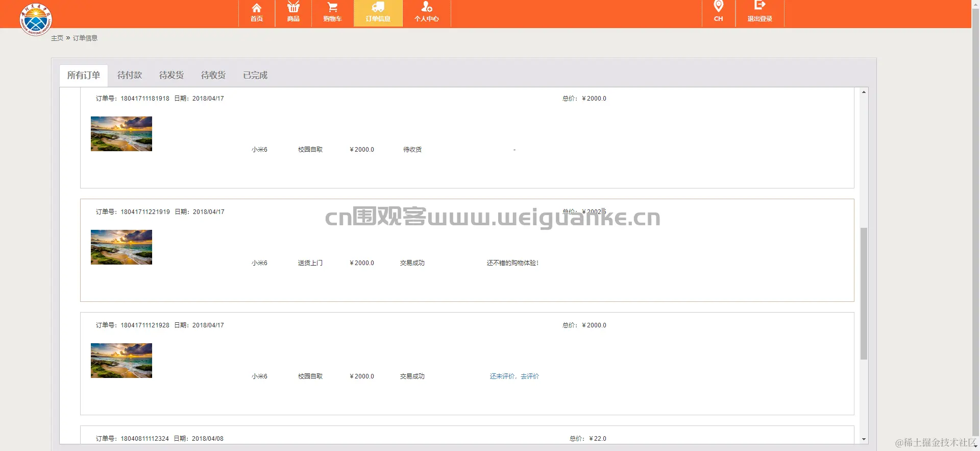Click 交易成功 status of order 18041711121928

412,376
